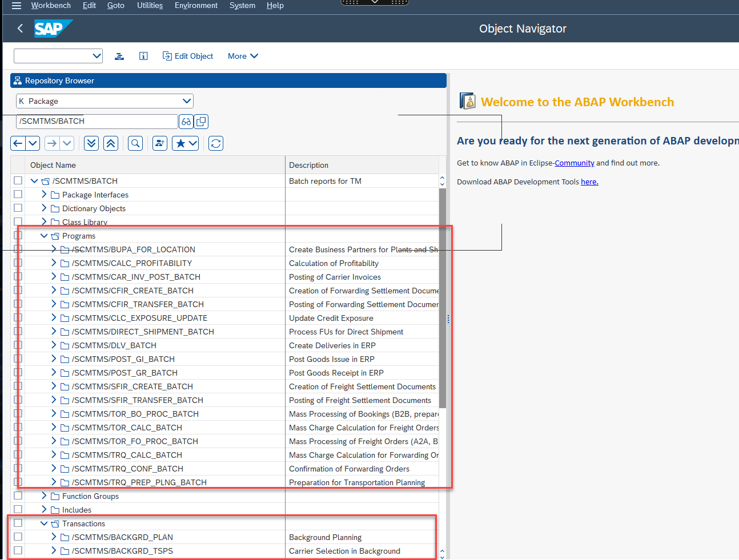
Task: Check the box for Includes row
Action: click(18, 509)
